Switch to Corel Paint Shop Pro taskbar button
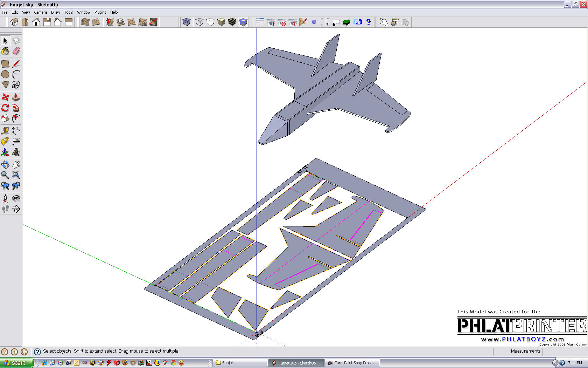 (x=352, y=363)
